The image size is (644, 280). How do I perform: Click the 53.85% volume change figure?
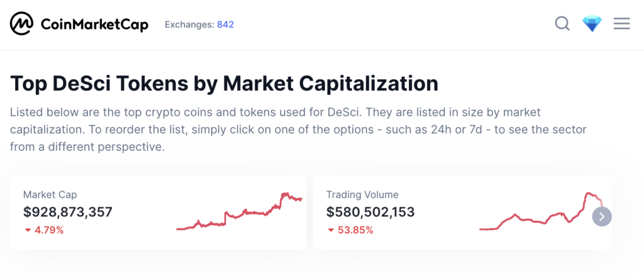click(x=355, y=230)
